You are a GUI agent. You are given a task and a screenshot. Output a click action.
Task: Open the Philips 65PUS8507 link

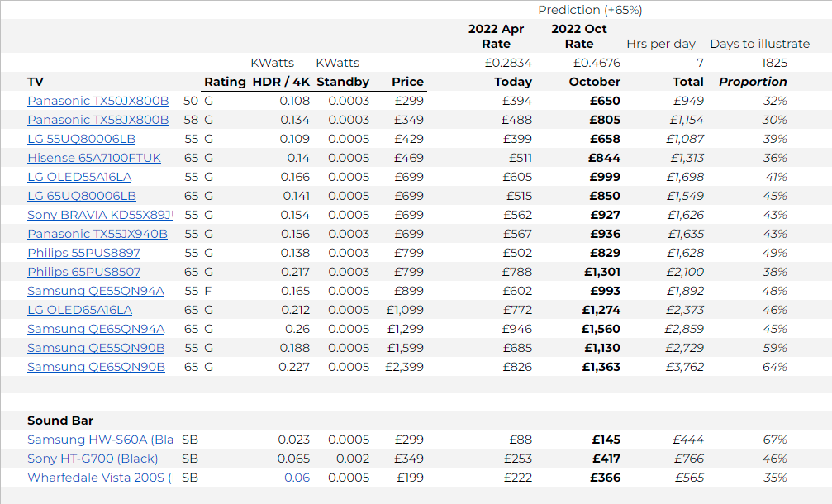[83, 272]
